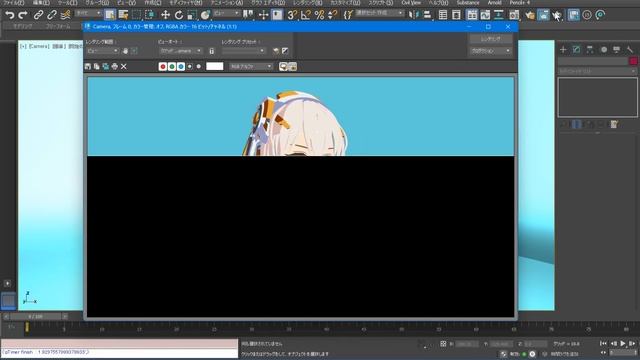
Task: Activate the Select and Place tool
Action: tap(205, 15)
